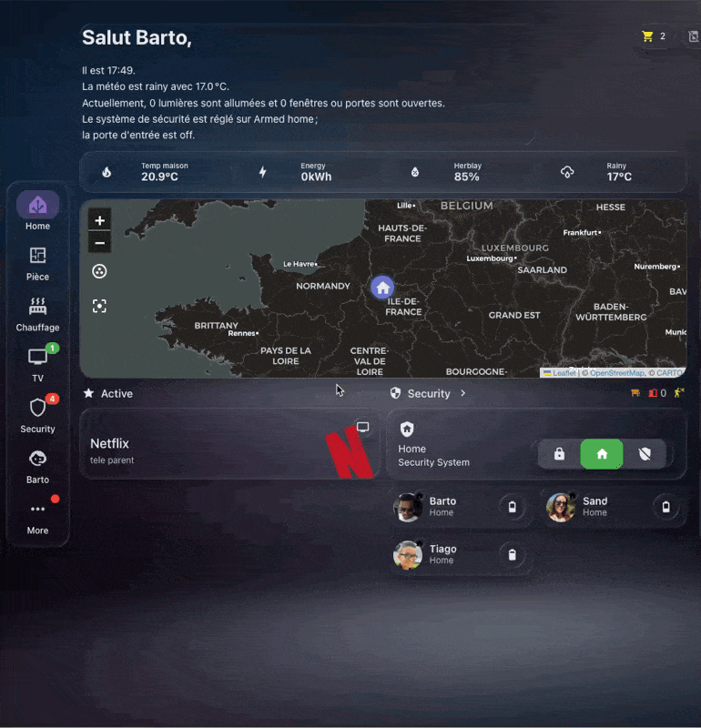Zoom out of the map
Image resolution: width=701 pixels, height=728 pixels.
[99, 243]
